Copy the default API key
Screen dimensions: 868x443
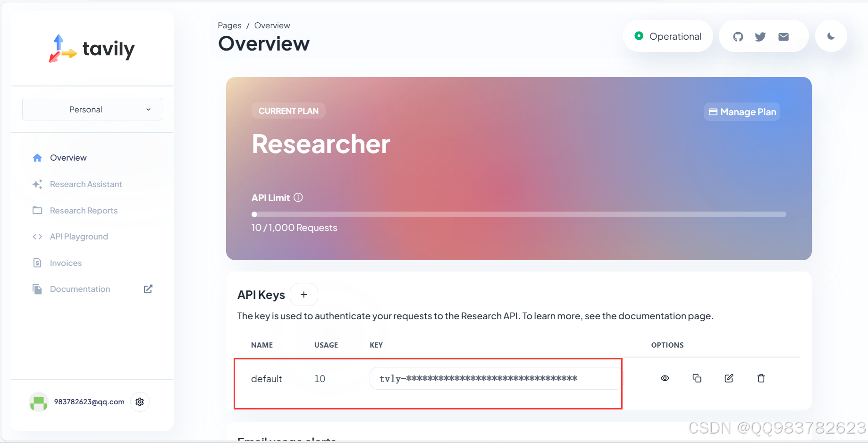[697, 378]
